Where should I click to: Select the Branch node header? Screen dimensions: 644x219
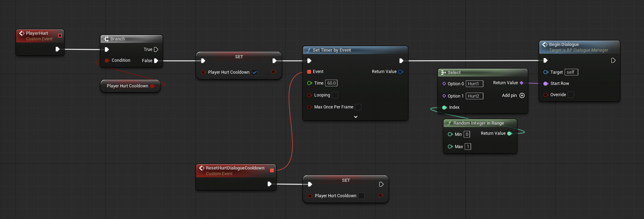click(x=131, y=39)
